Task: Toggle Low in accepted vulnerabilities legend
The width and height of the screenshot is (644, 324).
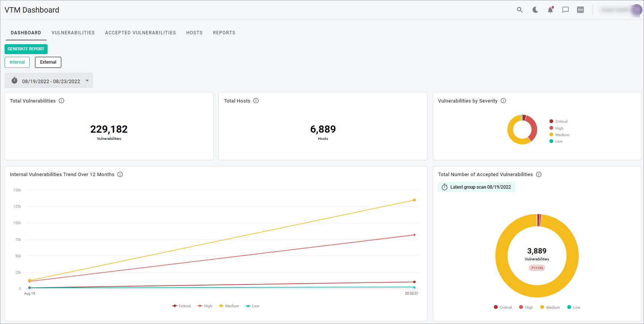Action: click(574, 307)
